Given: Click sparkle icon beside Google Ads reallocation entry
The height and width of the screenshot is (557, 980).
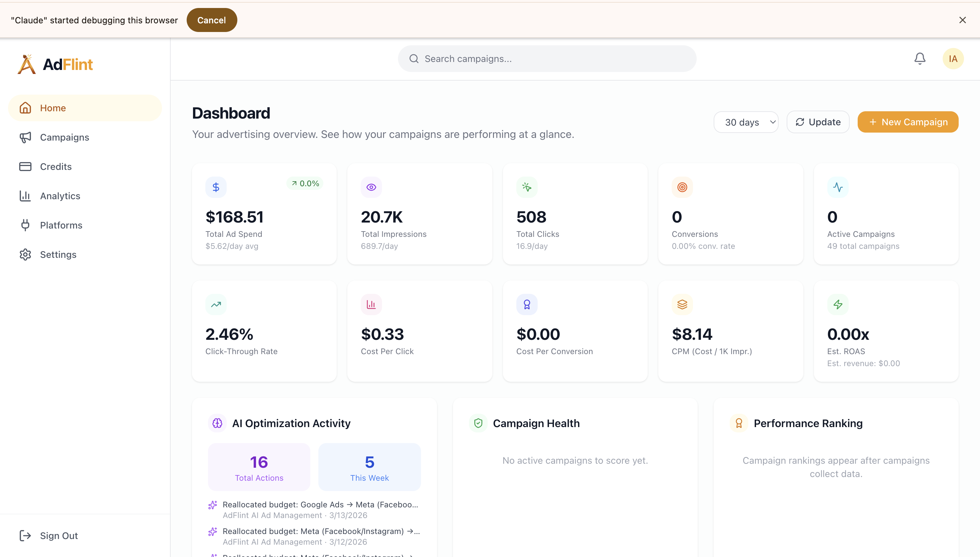Looking at the screenshot, I should [x=213, y=505].
